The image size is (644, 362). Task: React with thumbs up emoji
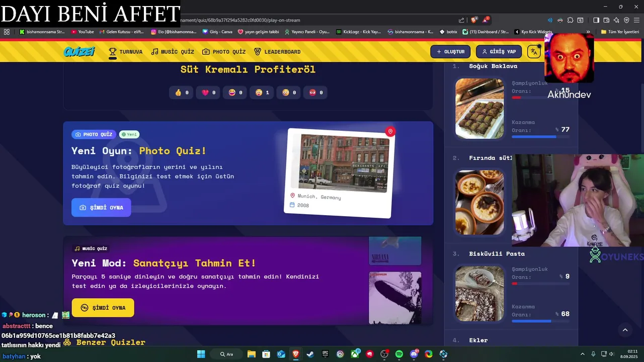pyautogui.click(x=182, y=93)
